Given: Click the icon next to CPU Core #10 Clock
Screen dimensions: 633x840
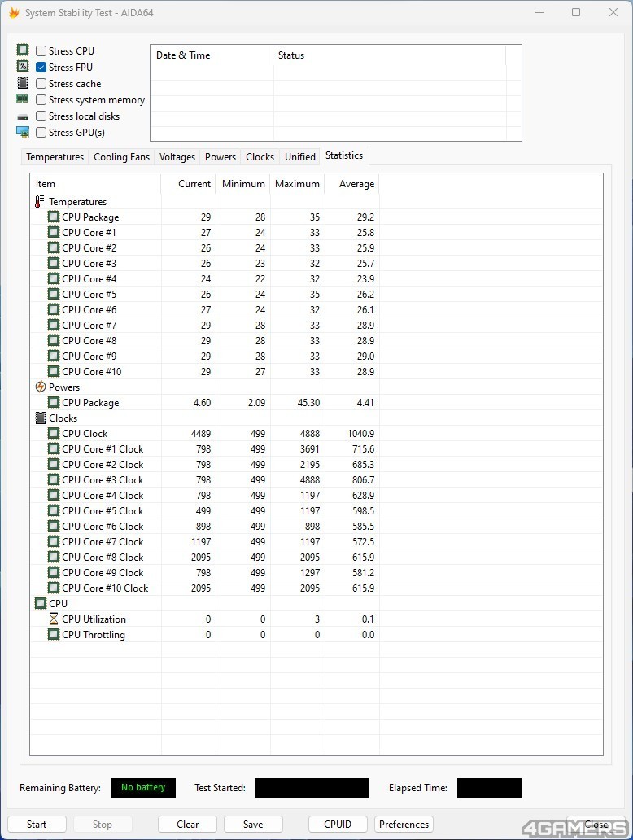Looking at the screenshot, I should [x=54, y=588].
